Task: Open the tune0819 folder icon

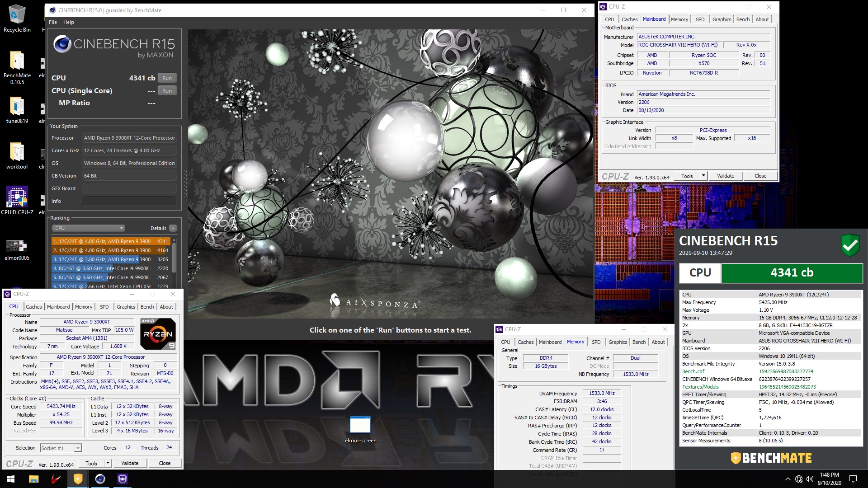Action: 17,110
